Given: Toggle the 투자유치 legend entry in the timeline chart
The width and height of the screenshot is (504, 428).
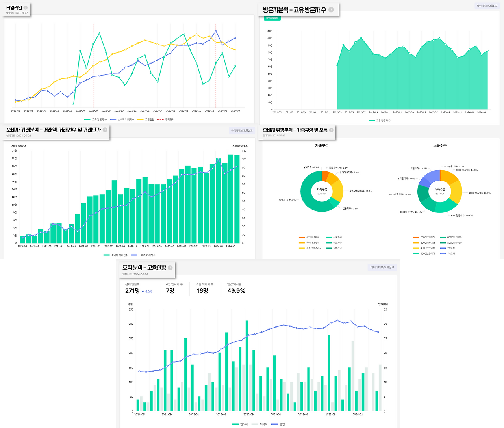Looking at the screenshot, I should tap(166, 119).
